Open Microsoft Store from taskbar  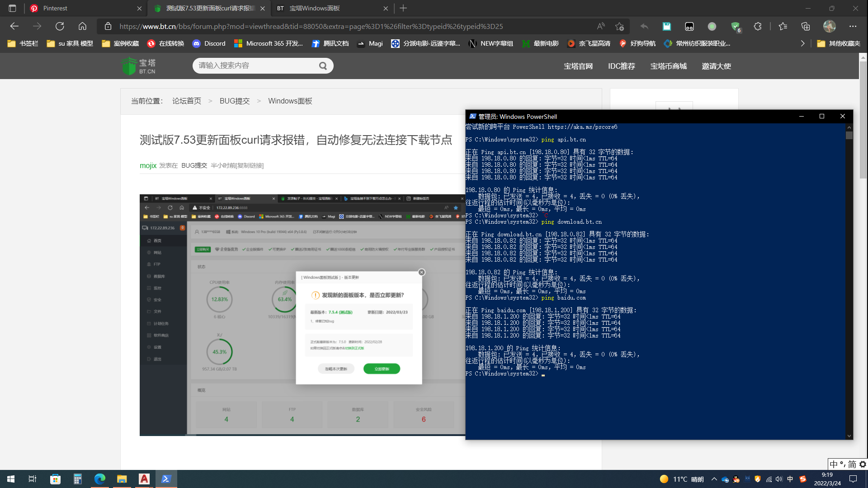click(55, 479)
